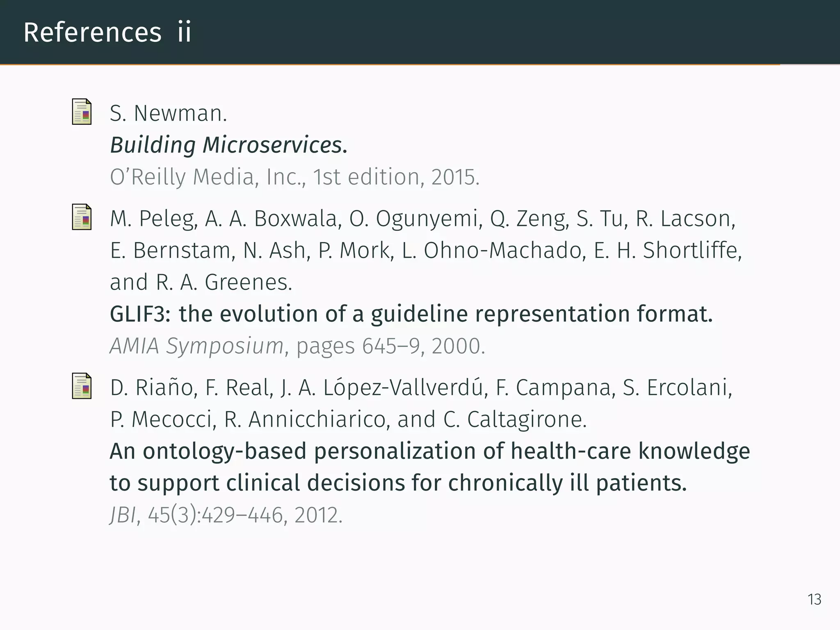Click the 'AMIA Symposium' venue text
The height and width of the screenshot is (630, 840).
click(196, 346)
